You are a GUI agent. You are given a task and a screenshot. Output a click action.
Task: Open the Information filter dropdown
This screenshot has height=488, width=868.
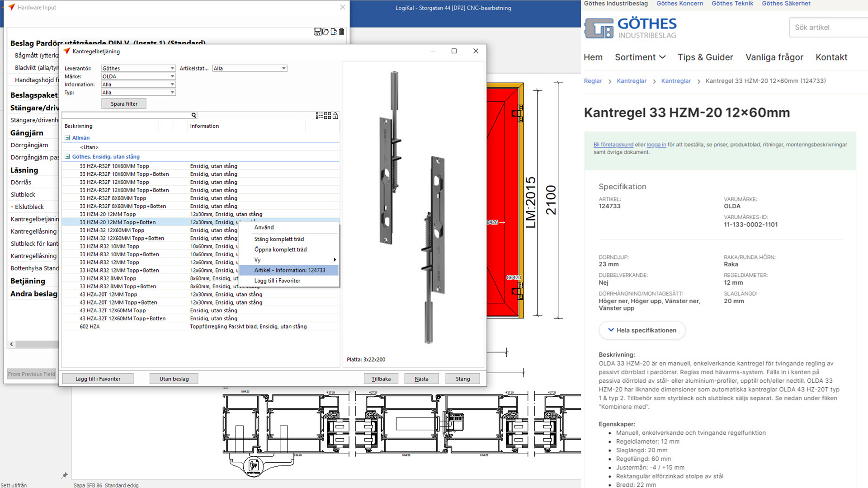click(138, 84)
